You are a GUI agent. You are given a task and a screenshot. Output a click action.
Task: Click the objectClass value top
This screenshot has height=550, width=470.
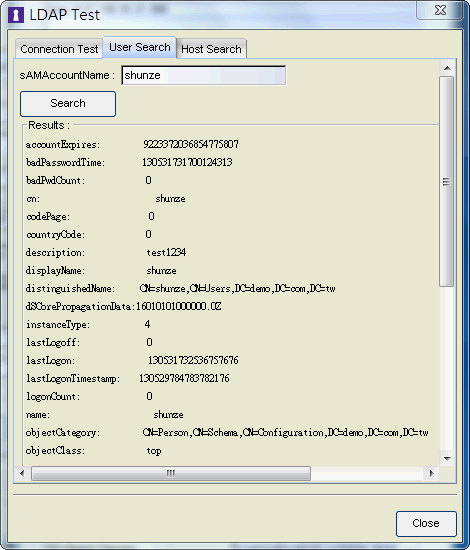pyautogui.click(x=154, y=451)
